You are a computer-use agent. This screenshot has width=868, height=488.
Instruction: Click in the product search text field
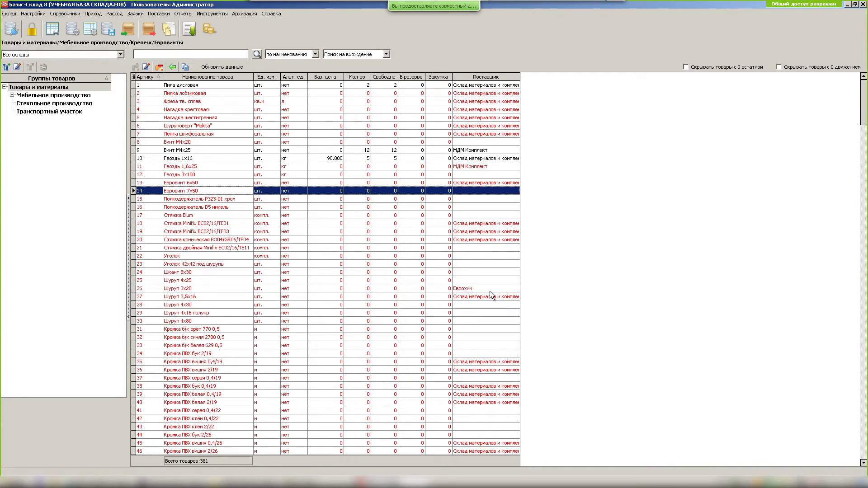(190, 54)
